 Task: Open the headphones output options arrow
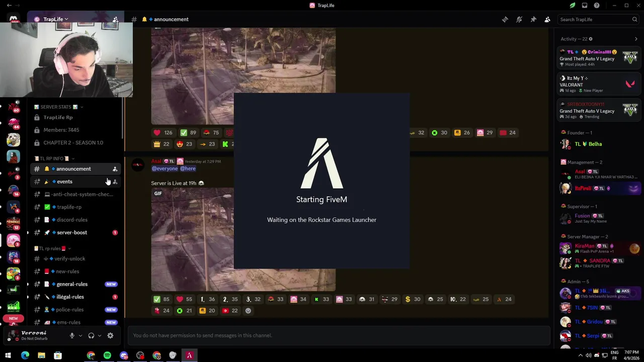(100, 335)
